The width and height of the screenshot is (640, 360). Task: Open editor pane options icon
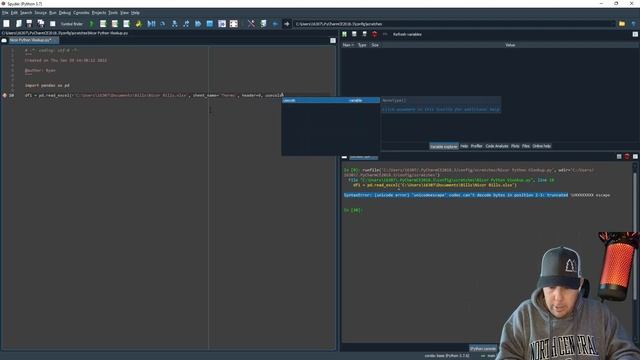(333, 40)
